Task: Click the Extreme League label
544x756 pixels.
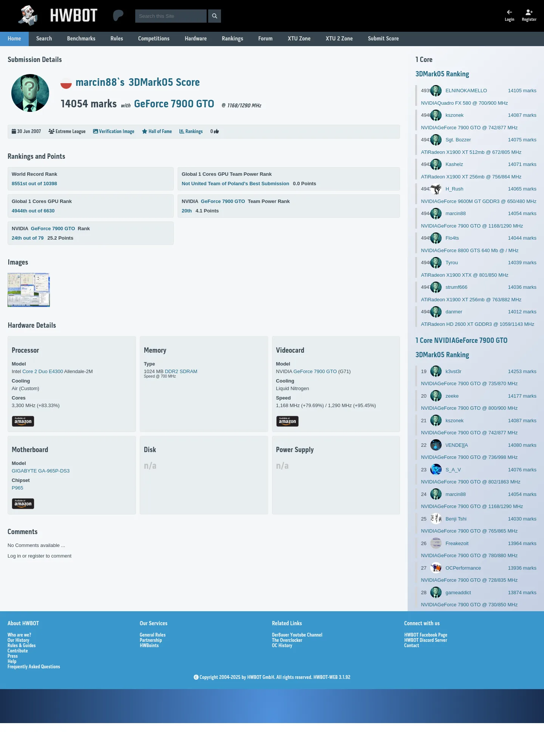Action: coord(67,132)
